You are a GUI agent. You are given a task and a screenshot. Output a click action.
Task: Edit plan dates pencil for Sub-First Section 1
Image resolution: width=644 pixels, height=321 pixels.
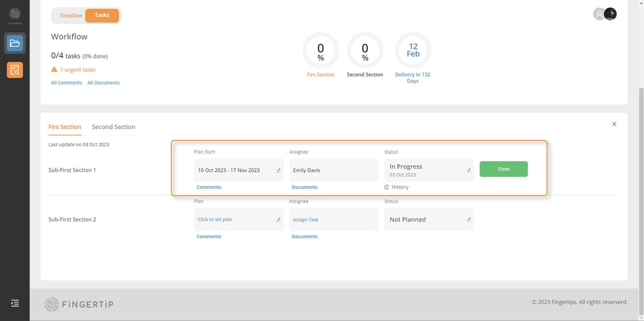click(279, 170)
